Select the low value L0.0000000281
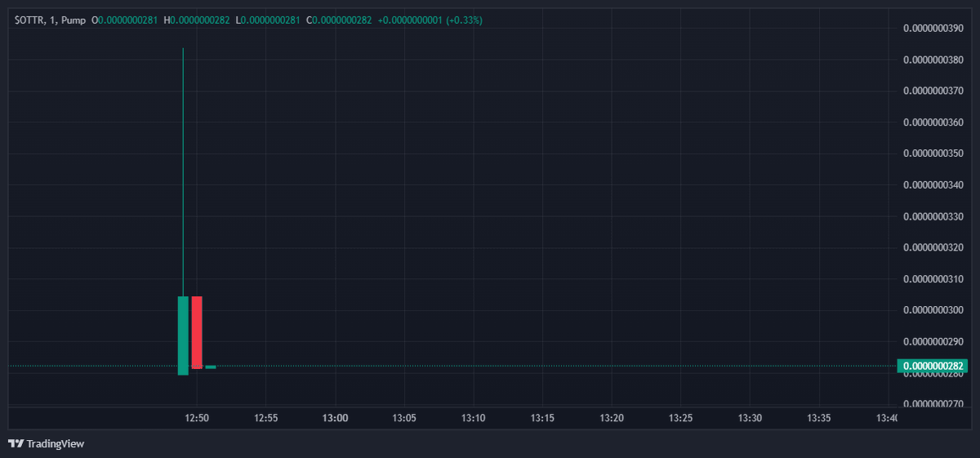 pyautogui.click(x=268, y=20)
